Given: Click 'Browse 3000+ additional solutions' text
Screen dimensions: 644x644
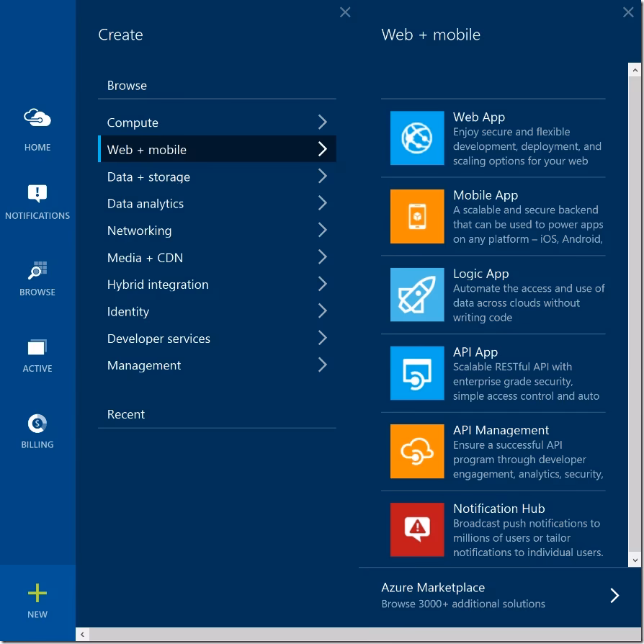Looking at the screenshot, I should (463, 604).
